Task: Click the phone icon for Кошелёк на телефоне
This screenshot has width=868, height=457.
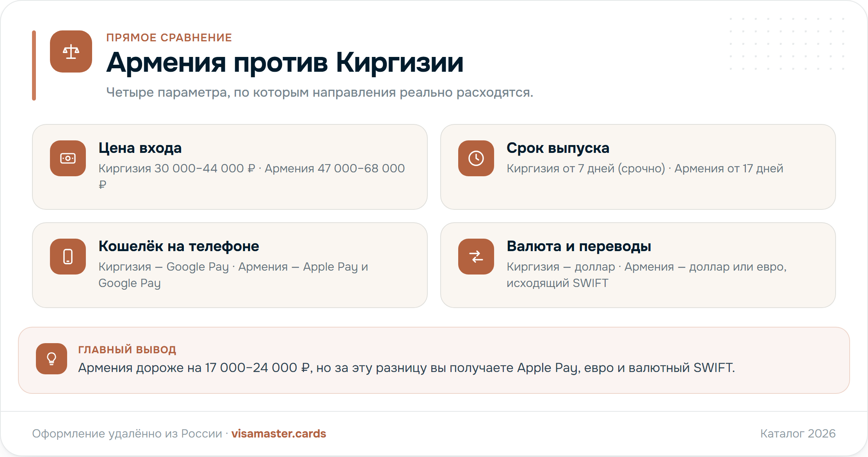Action: pos(68,257)
